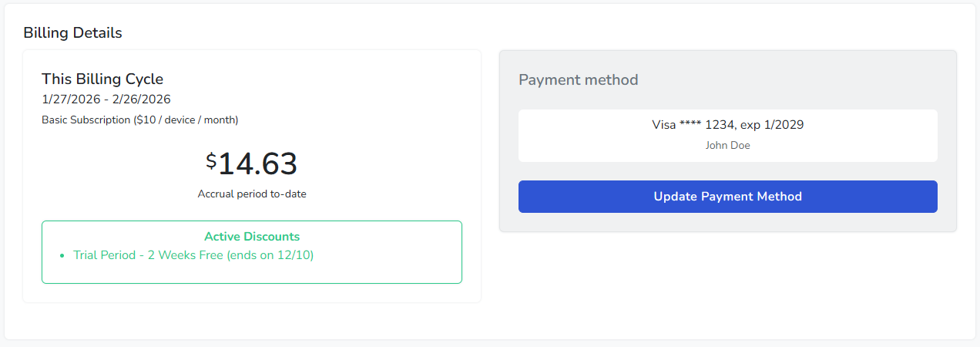Select the This Billing Cycle title
Image resolution: width=980 pixels, height=347 pixels.
tap(102, 79)
